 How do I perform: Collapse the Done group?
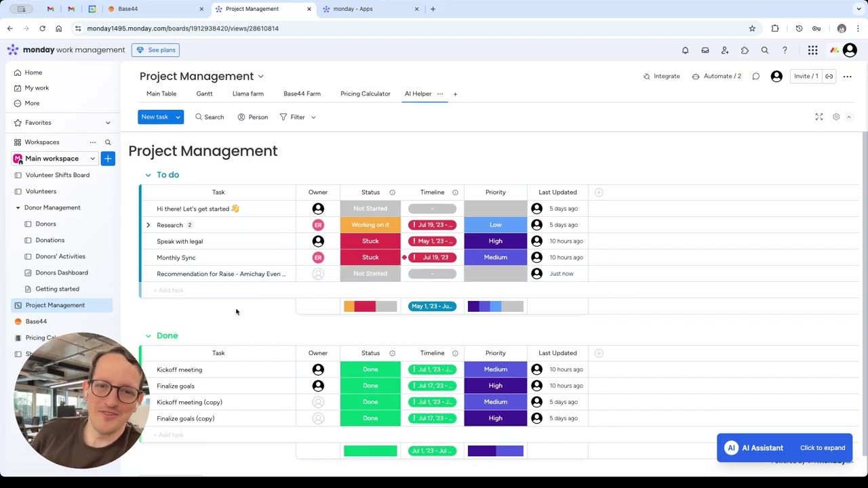tap(148, 335)
